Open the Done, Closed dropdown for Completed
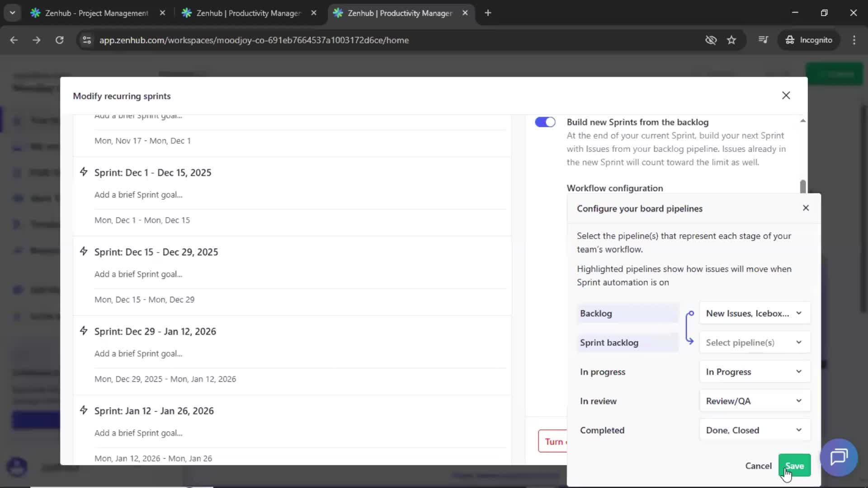Screen dimensions: 868x488 (754, 430)
